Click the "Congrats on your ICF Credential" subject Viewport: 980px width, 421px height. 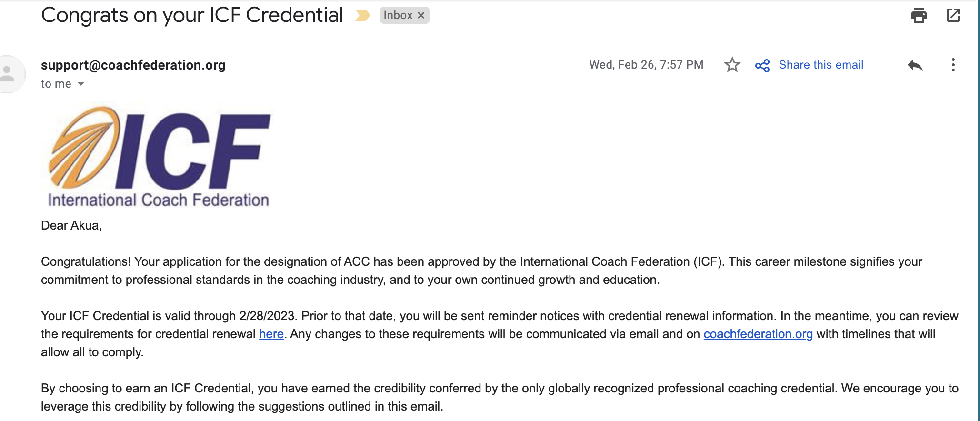(192, 15)
